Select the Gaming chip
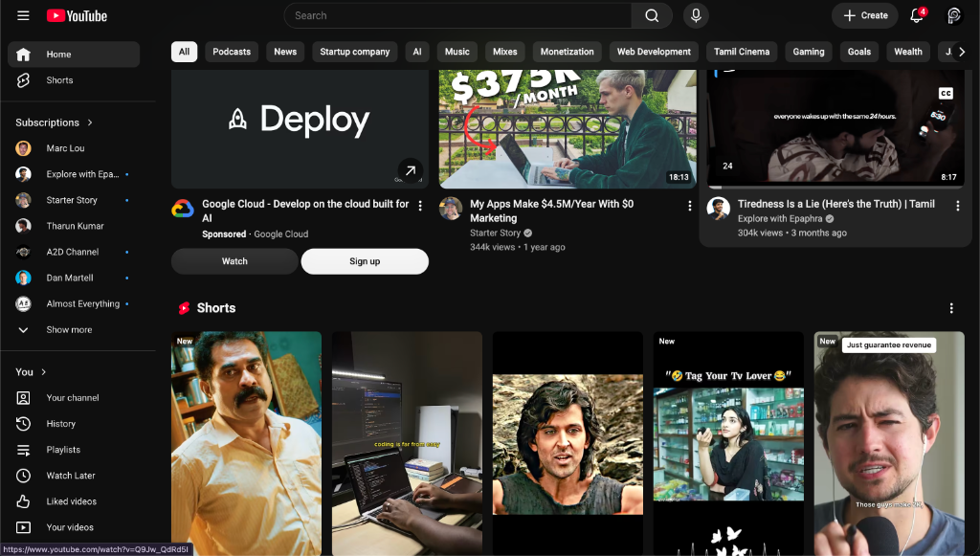 click(x=809, y=52)
